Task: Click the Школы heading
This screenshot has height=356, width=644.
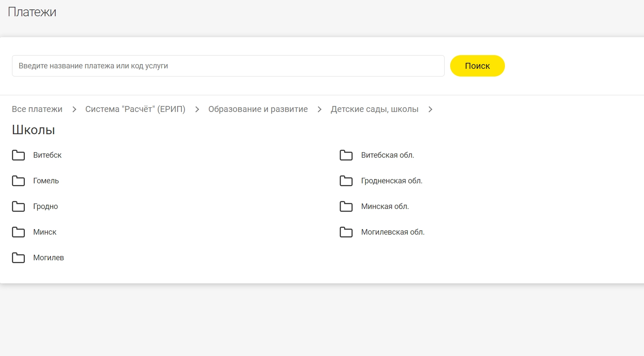Action: 33,129
